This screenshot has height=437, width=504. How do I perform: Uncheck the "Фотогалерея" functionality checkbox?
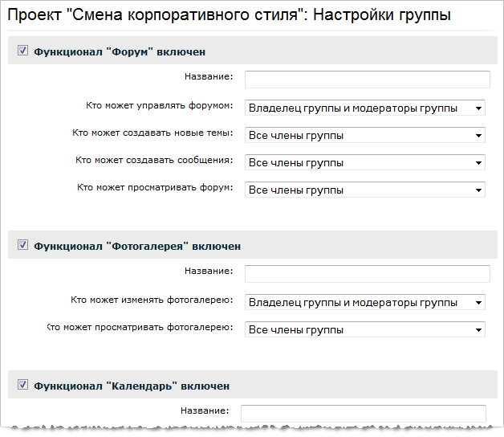(x=22, y=246)
